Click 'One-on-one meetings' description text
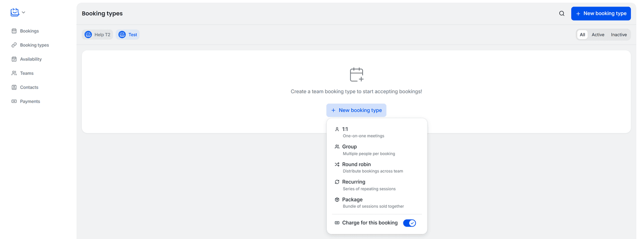Image resolution: width=644 pixels, height=239 pixels. coord(364,136)
